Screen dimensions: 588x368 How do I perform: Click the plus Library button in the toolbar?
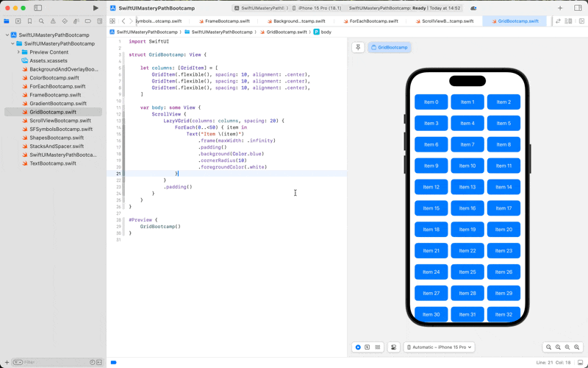(560, 8)
